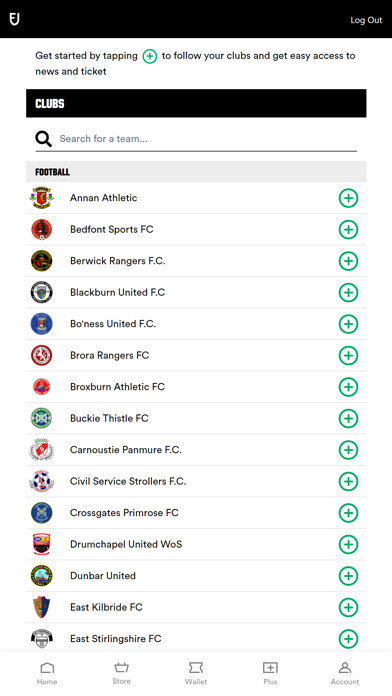Click the app logo in the header
This screenshot has width=392, height=696.
(x=15, y=19)
